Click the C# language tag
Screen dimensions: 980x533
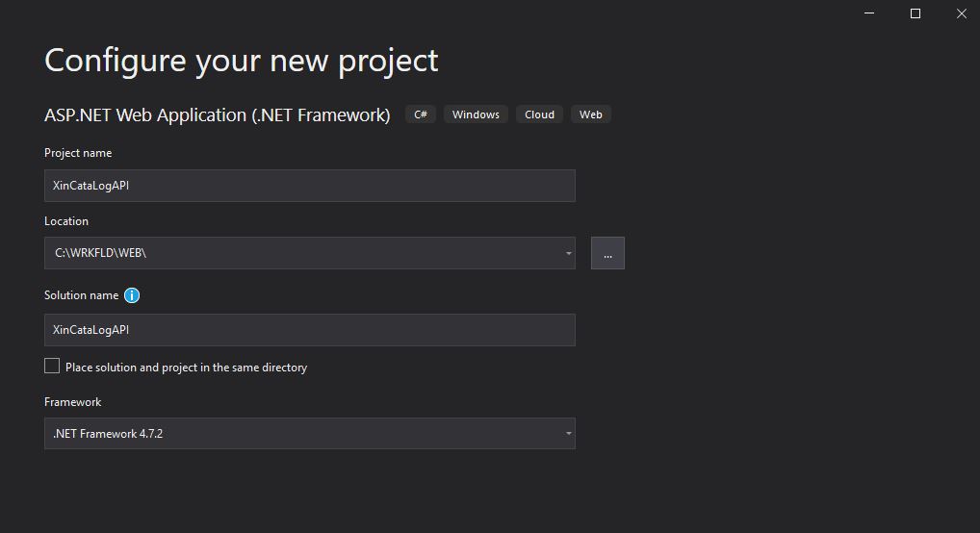click(x=421, y=114)
